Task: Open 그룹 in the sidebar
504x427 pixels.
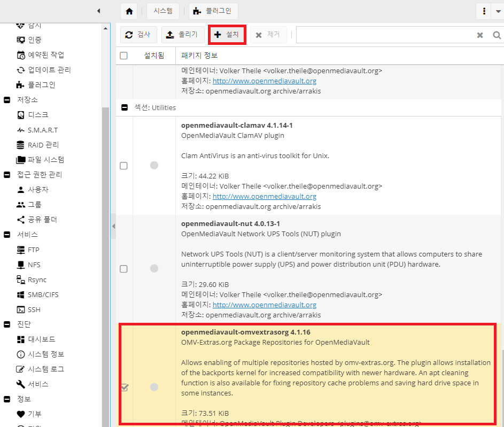Action: tap(29, 205)
